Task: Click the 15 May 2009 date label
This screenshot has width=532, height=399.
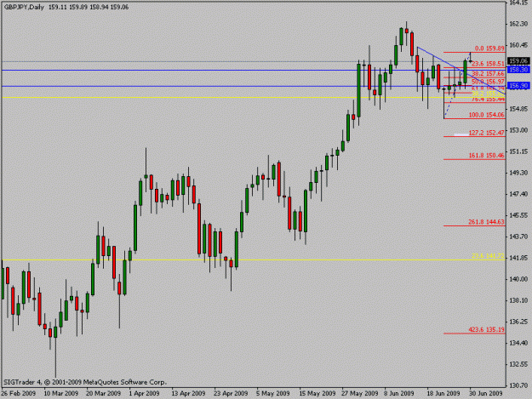Action: tap(316, 393)
